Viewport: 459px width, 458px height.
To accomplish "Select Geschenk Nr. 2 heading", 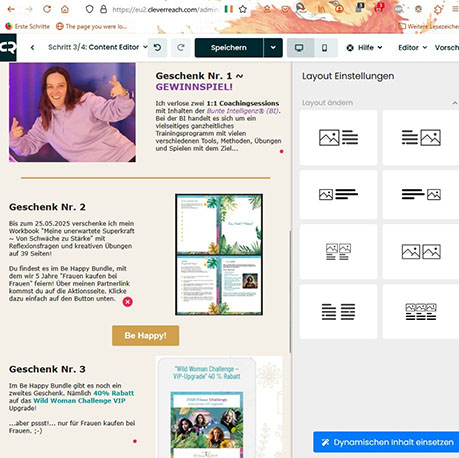I will click(47, 207).
